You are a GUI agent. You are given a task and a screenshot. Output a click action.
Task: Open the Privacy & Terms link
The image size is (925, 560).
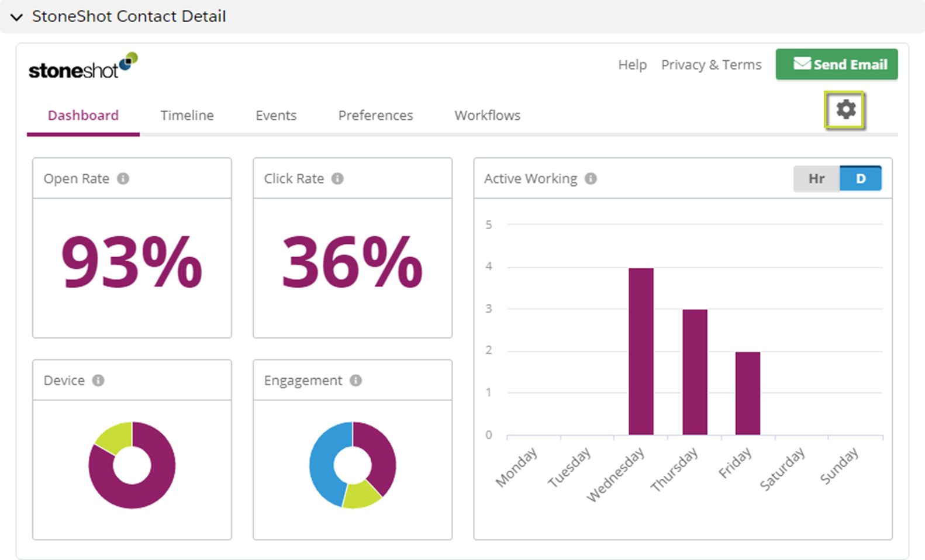711,64
